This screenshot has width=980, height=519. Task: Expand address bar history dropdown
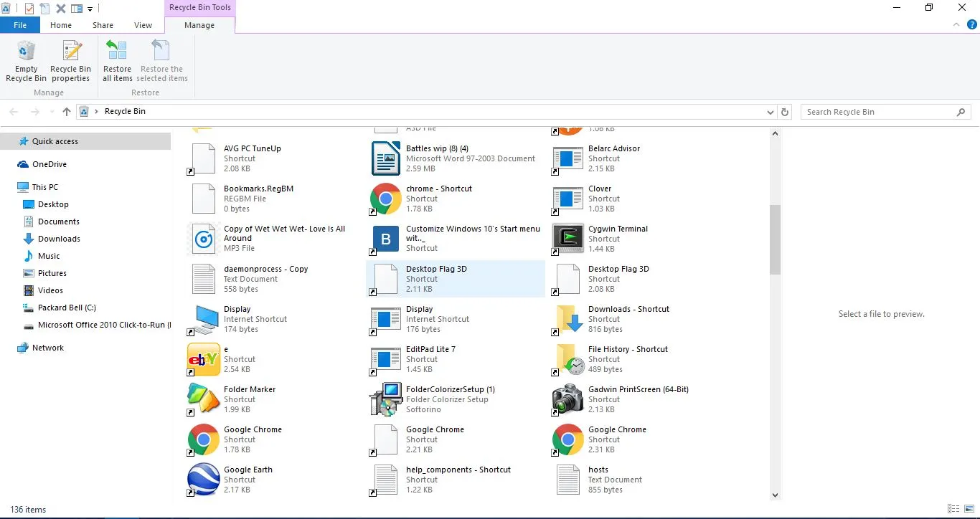pyautogui.click(x=770, y=112)
